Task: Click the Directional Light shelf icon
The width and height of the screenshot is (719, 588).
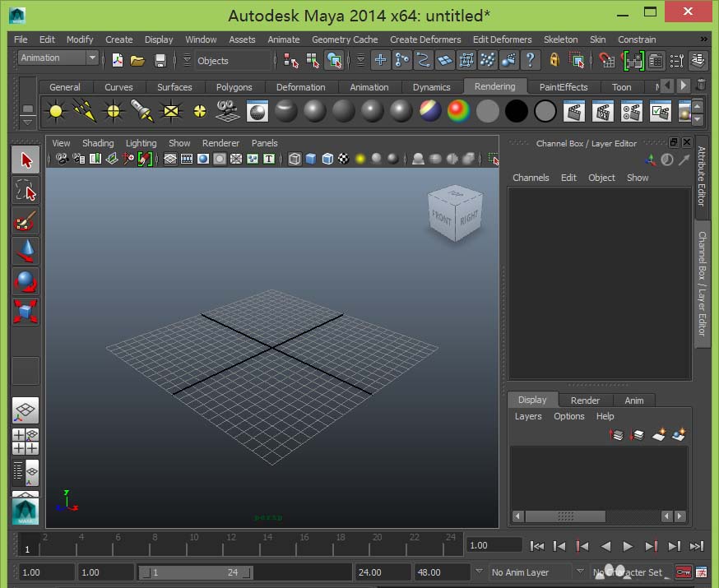Action: tap(84, 110)
